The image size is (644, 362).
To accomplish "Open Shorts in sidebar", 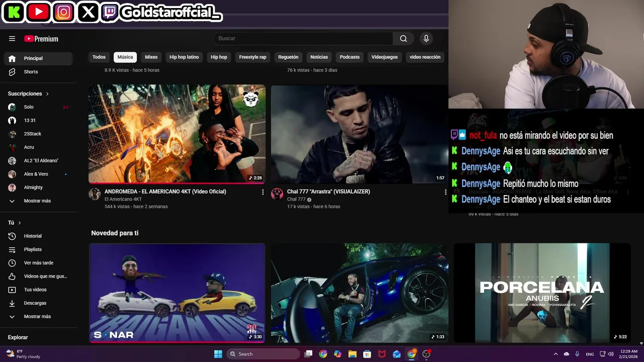I will pos(38,72).
